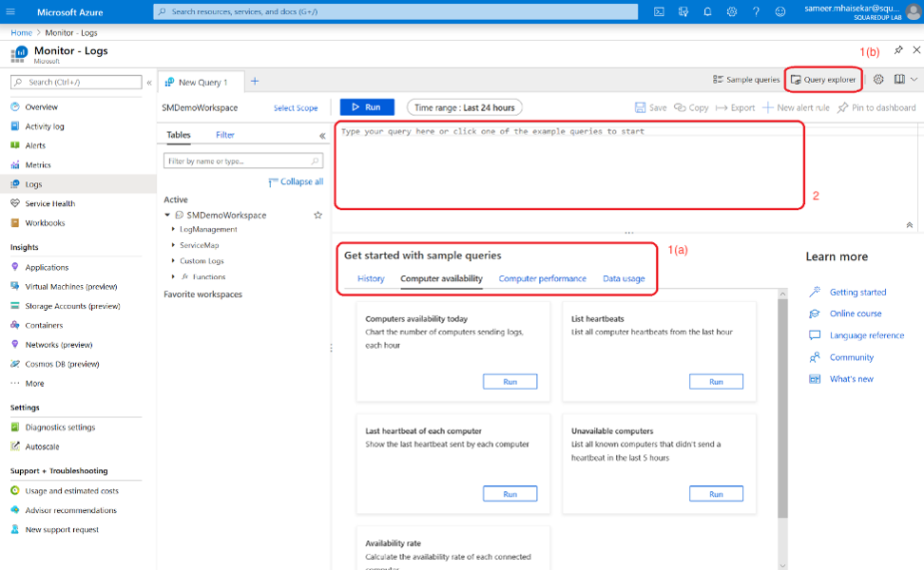Star SMDemoWorkspace as favorite
Image resolution: width=924 pixels, height=570 pixels.
tap(319, 215)
